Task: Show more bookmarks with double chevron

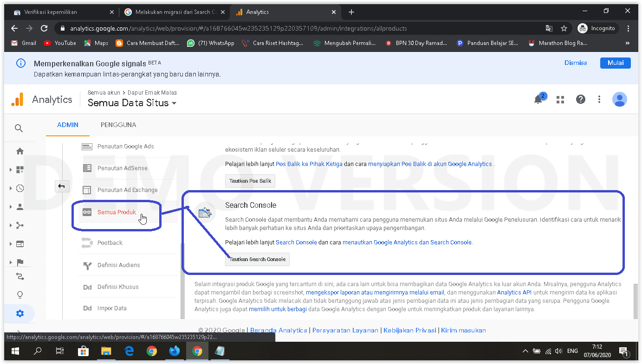Action: tap(628, 43)
